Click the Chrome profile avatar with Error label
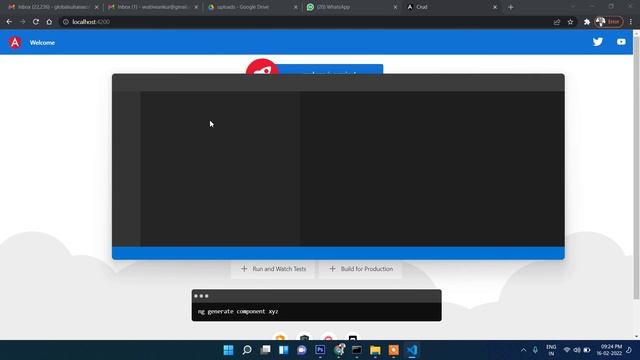Screen dimensions: 640x360 (x=609, y=22)
